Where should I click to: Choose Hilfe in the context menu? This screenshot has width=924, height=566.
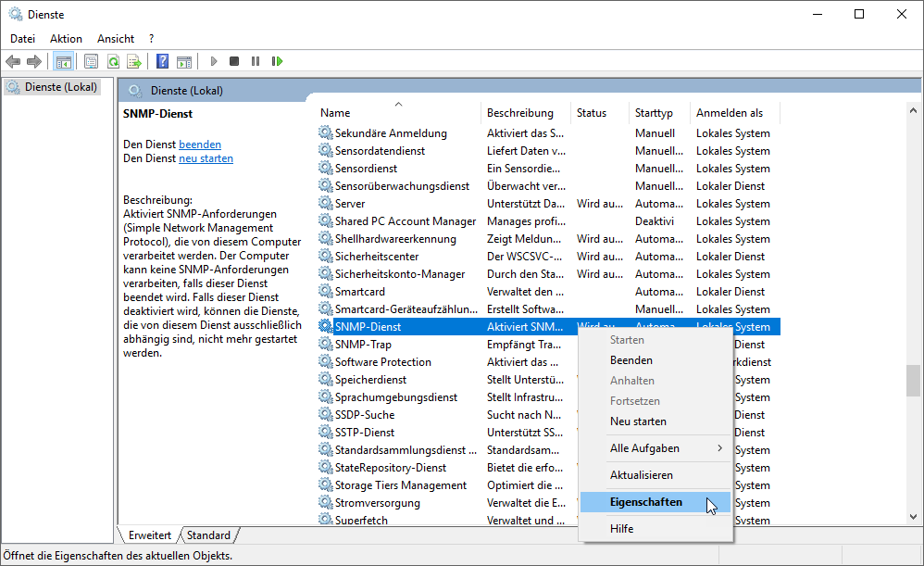656,529
